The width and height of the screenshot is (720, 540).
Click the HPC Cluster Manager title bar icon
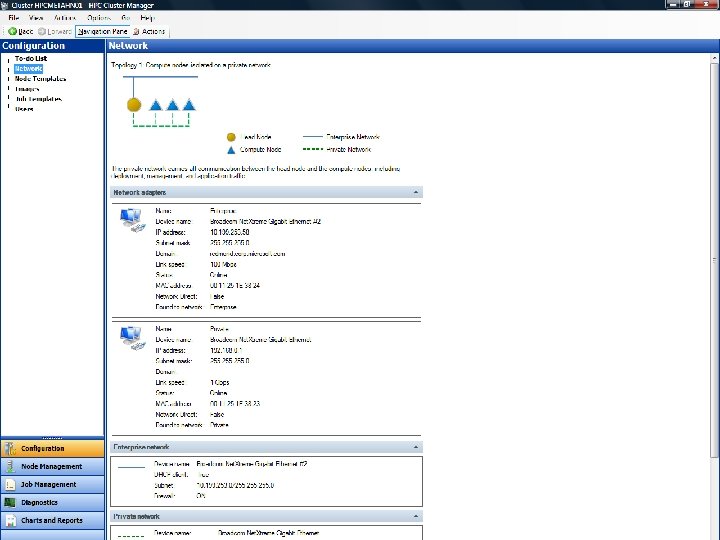[x=5, y=5]
